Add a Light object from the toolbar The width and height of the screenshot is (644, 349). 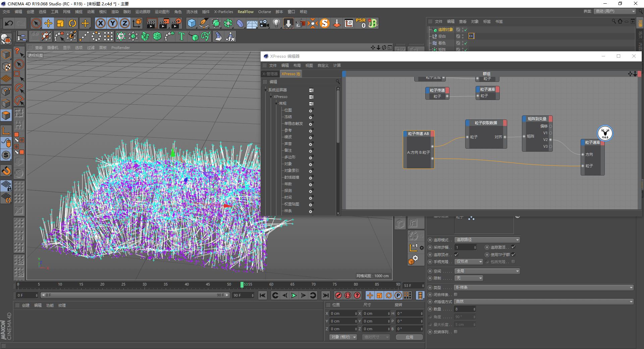coord(276,23)
